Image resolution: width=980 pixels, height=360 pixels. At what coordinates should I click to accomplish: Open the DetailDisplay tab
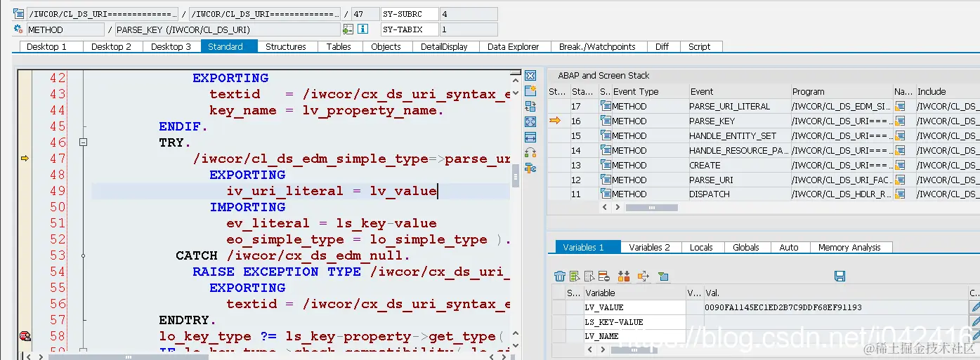445,47
